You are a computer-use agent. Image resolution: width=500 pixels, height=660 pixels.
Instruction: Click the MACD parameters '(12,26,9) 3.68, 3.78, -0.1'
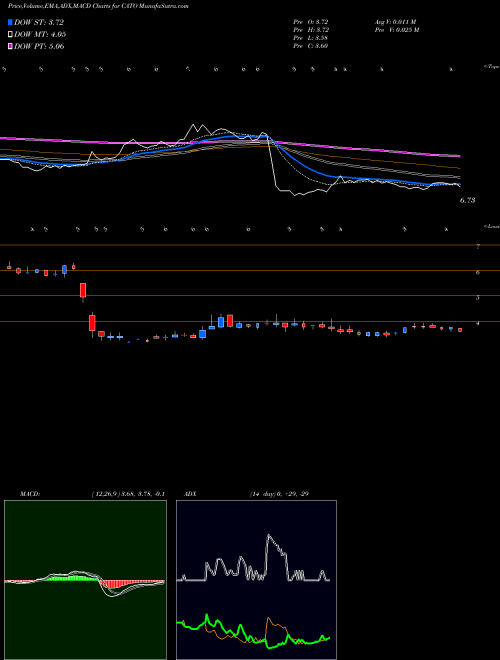pos(128,494)
